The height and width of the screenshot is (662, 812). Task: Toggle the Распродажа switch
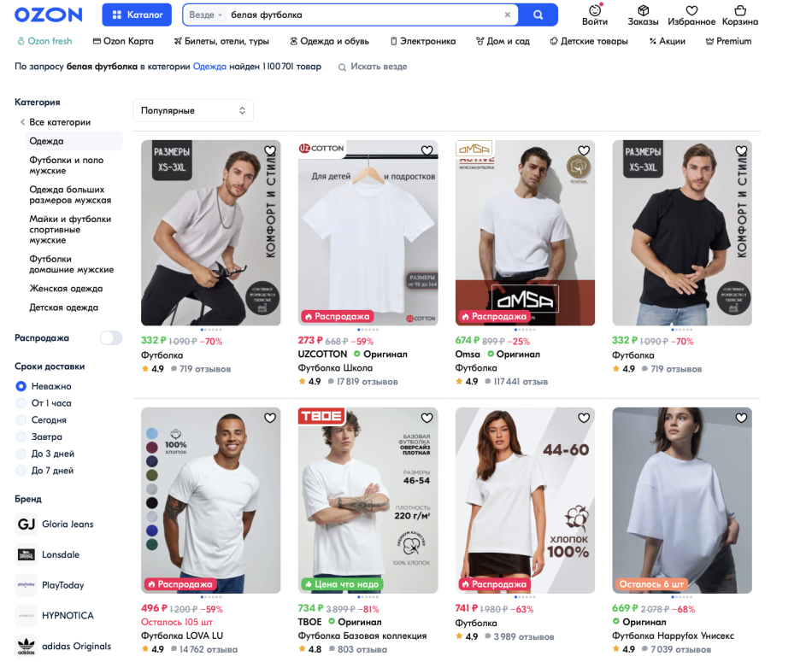(x=111, y=338)
